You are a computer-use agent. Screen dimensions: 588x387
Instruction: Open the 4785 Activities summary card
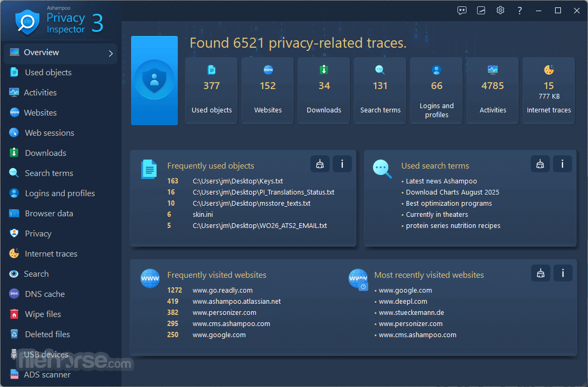point(493,90)
